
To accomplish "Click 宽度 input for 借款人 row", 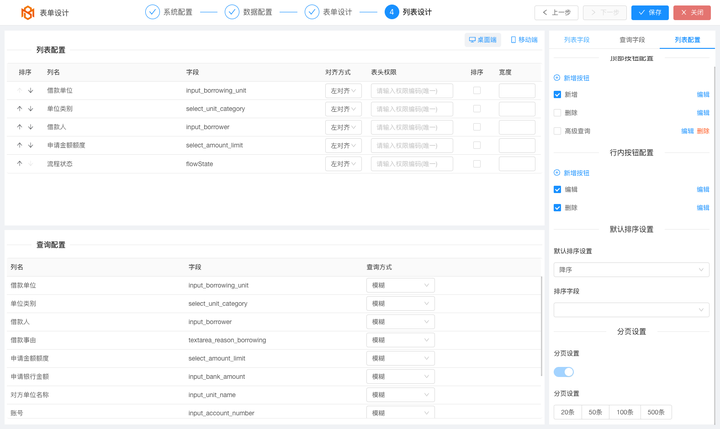I will [x=517, y=127].
